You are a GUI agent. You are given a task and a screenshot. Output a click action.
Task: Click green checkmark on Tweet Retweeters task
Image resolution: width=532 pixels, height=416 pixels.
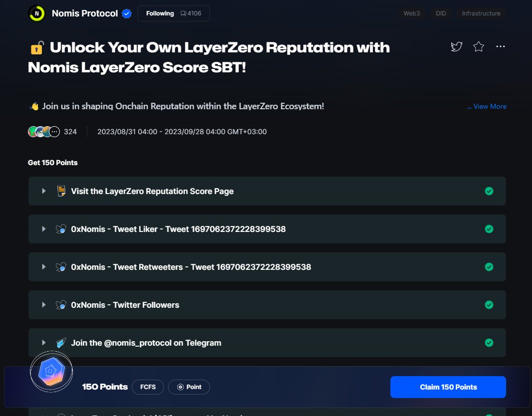pyautogui.click(x=489, y=267)
